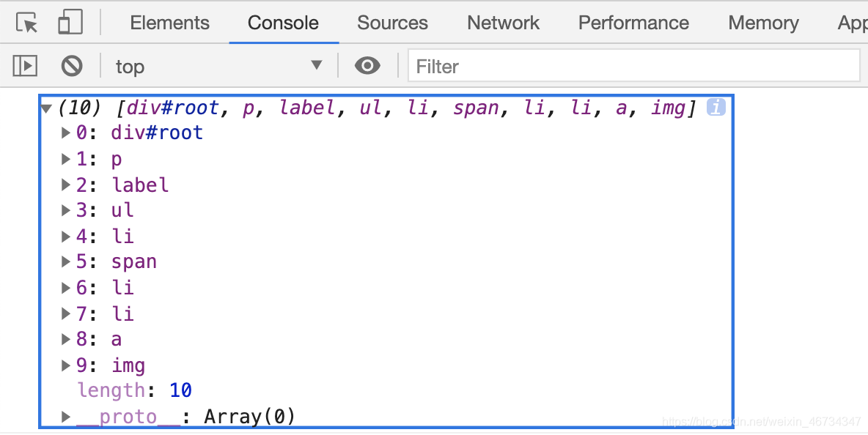Click label in the array summary line

pyautogui.click(x=307, y=108)
